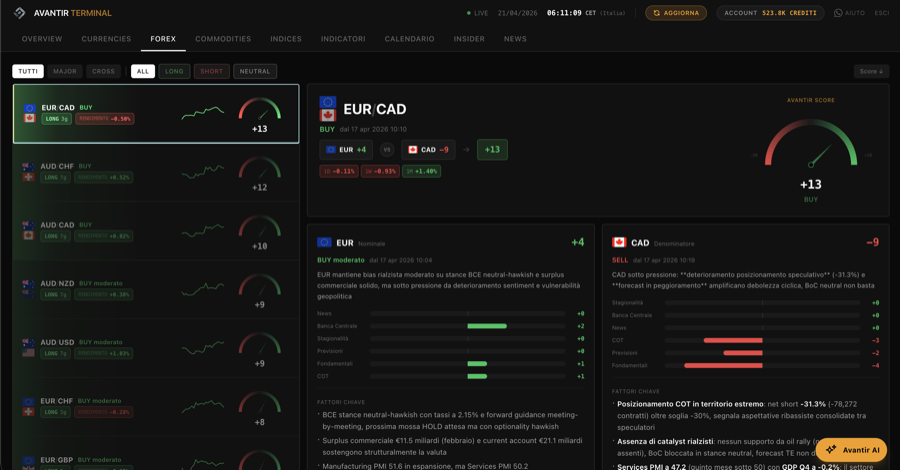This screenshot has width=900, height=470.
Task: Click the Australian flag in the AUD/NZD row
Action: coord(28,283)
